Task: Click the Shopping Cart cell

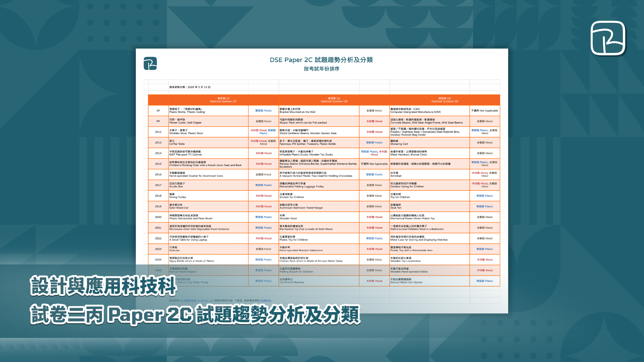Action: point(430,142)
